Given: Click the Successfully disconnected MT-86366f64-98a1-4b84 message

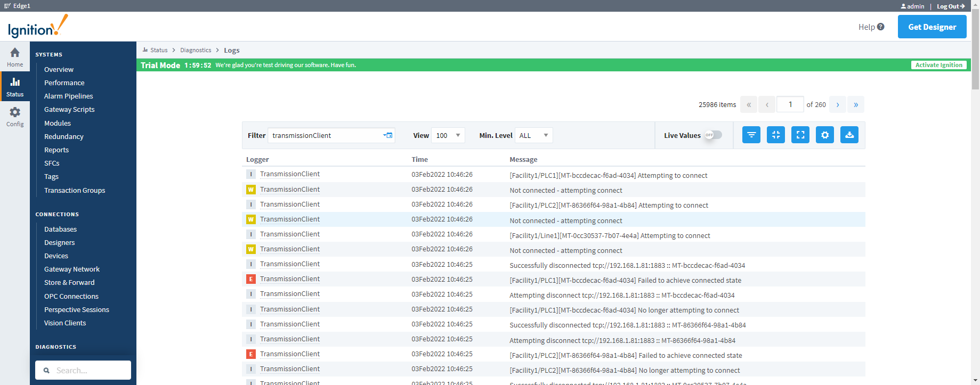Looking at the screenshot, I should 628,325.
